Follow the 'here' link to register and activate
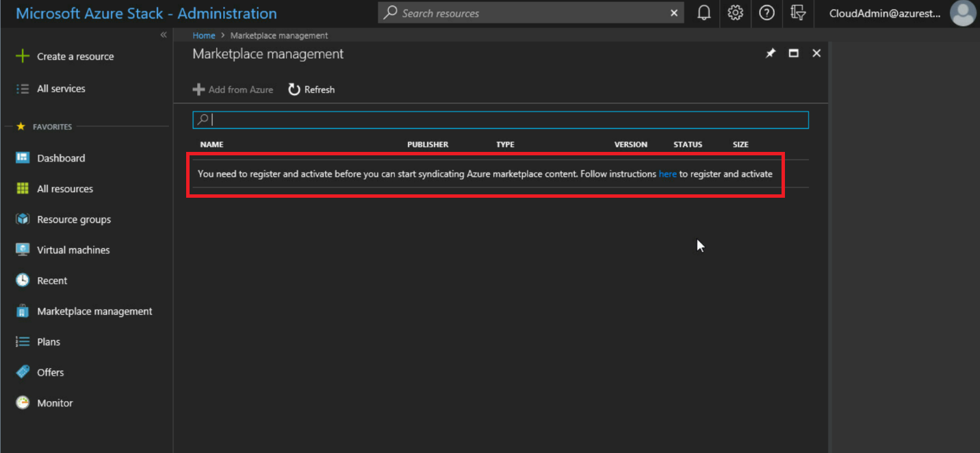Viewport: 980px width, 453px height. [x=667, y=174]
